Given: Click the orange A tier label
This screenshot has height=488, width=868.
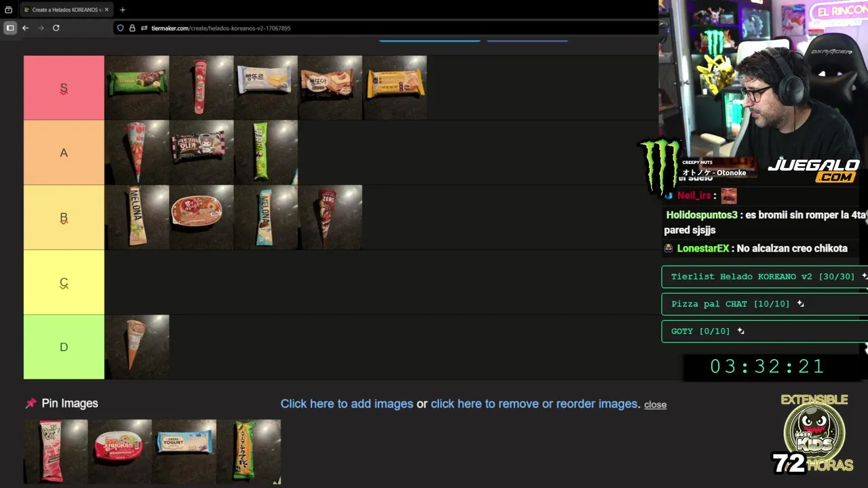Looking at the screenshot, I should pos(64,152).
